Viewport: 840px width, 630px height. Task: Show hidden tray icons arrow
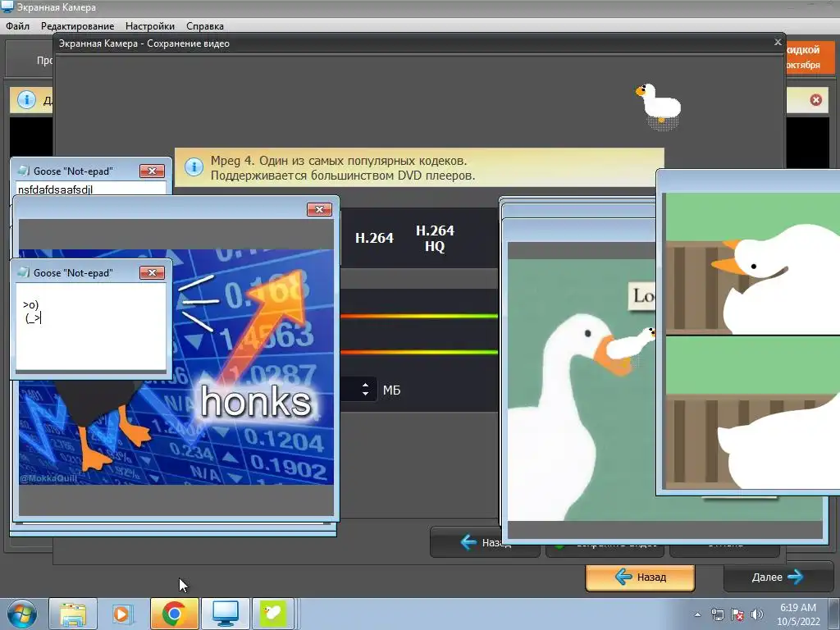point(697,614)
